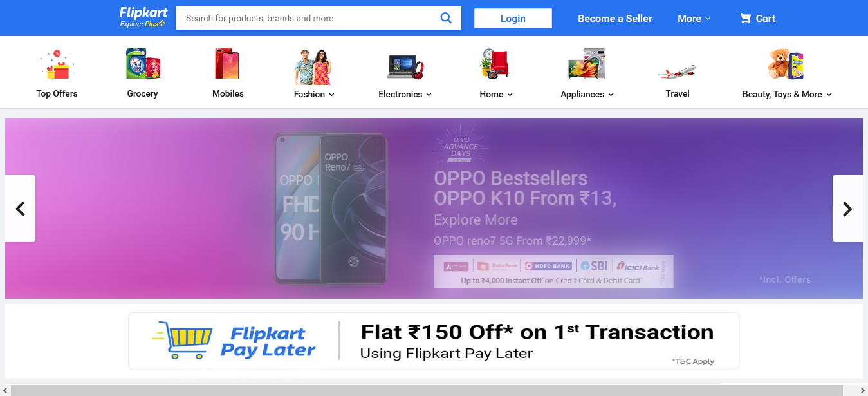Open the Cart icon
The width and height of the screenshot is (868, 396).
click(x=746, y=18)
